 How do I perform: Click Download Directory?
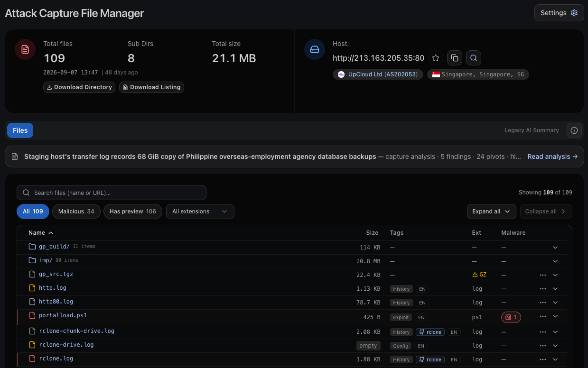[79, 87]
